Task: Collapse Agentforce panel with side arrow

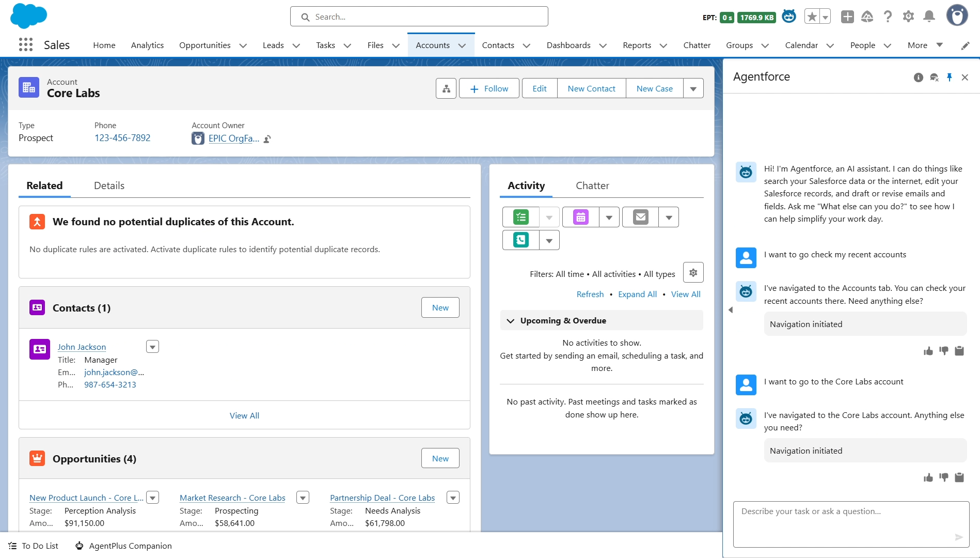Action: click(x=731, y=310)
